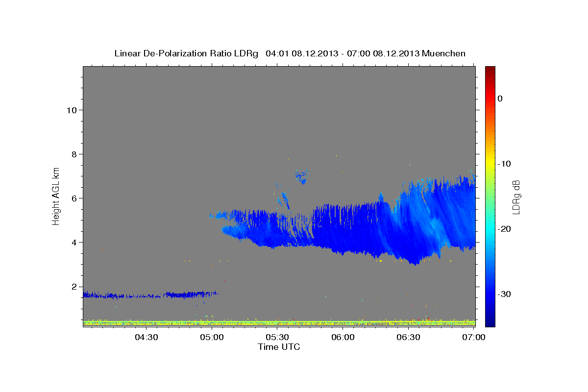Click the height tick label 6
Image resolution: width=588 pixels, height=392 pixels.
click(x=74, y=198)
